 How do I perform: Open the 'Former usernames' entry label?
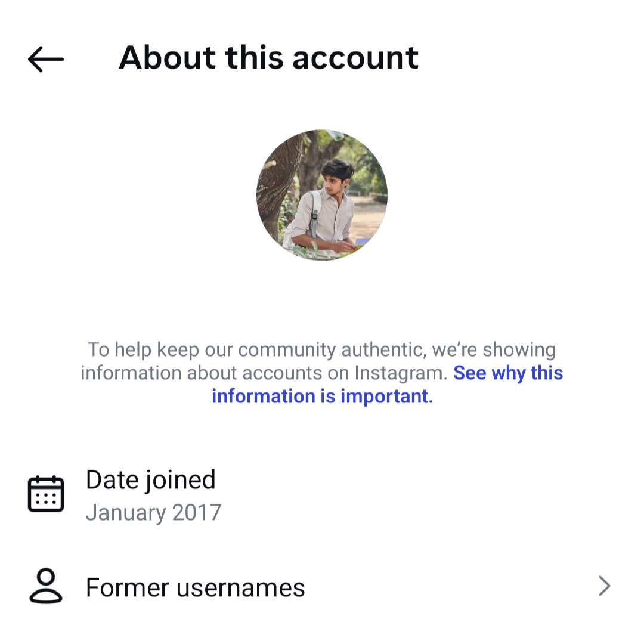pos(195,588)
